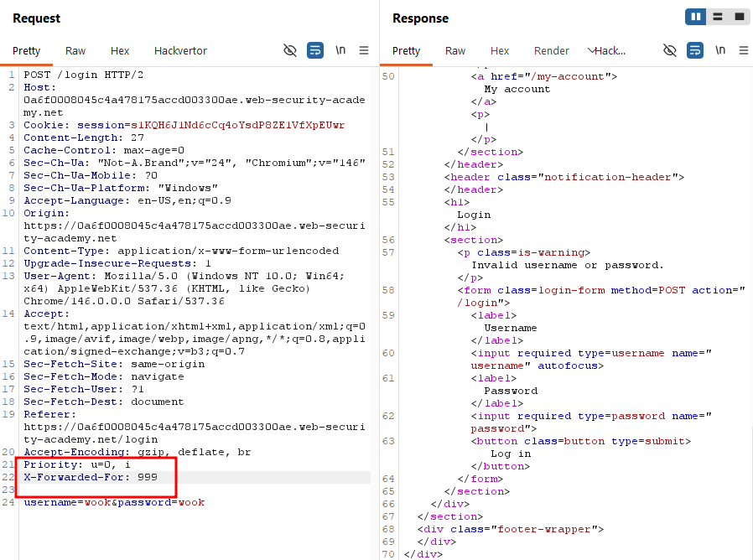
Task: Switch layout to side-by-side view
Action: click(x=695, y=17)
